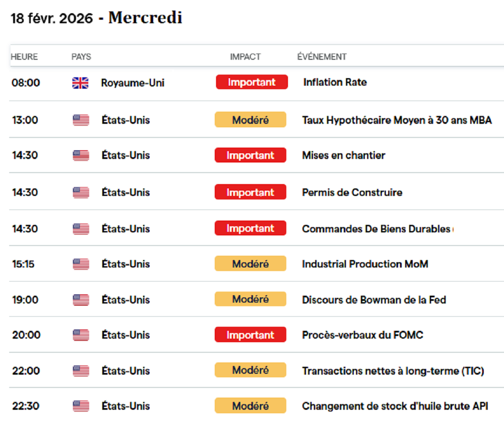504x423 pixels.
Task: Click the United Kingdom flag icon
Action: [x=80, y=83]
